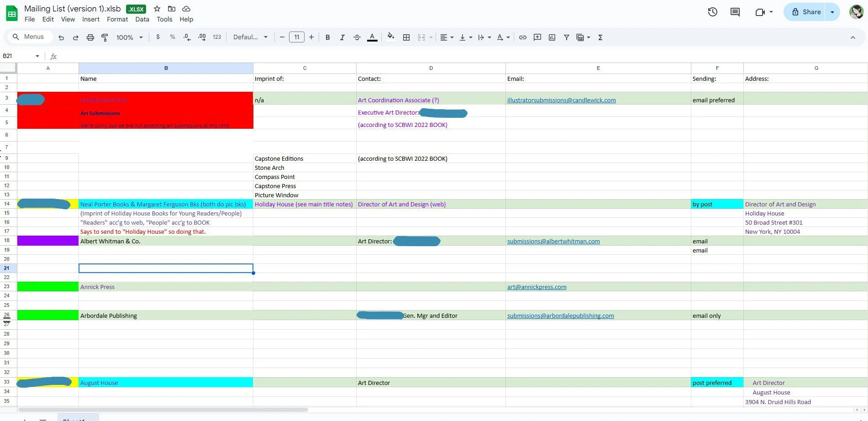The width and height of the screenshot is (868, 421).
Task: Move document using folder icon
Action: tap(172, 9)
